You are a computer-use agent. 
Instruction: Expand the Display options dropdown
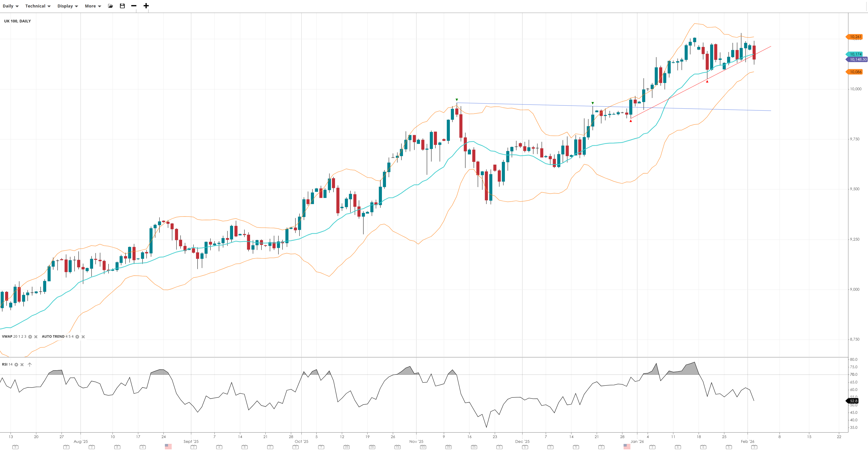(x=68, y=6)
